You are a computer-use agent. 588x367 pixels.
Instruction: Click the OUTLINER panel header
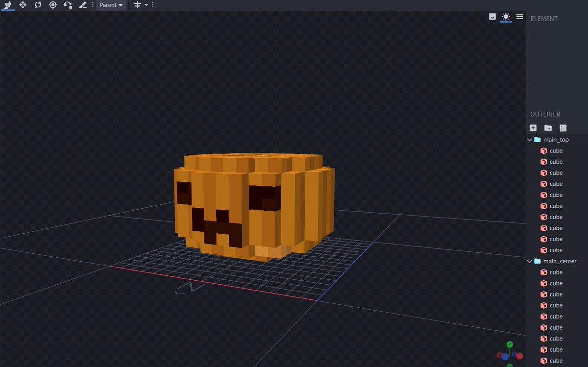coord(545,114)
